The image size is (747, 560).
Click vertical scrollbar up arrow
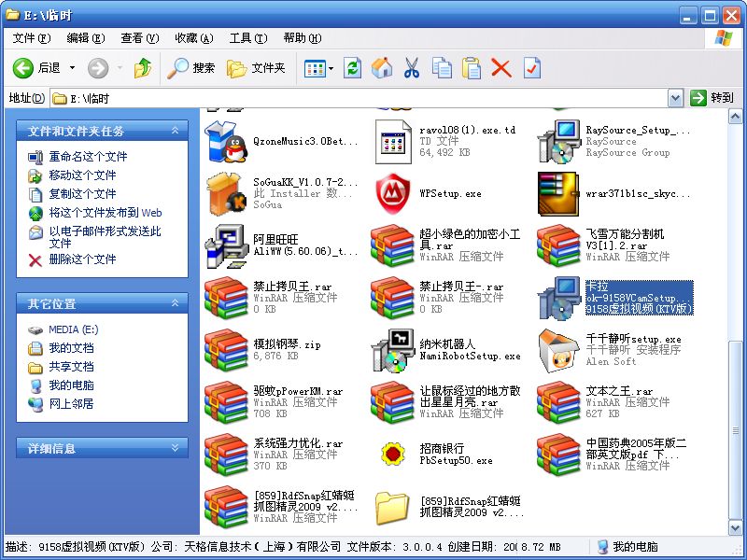(735, 116)
